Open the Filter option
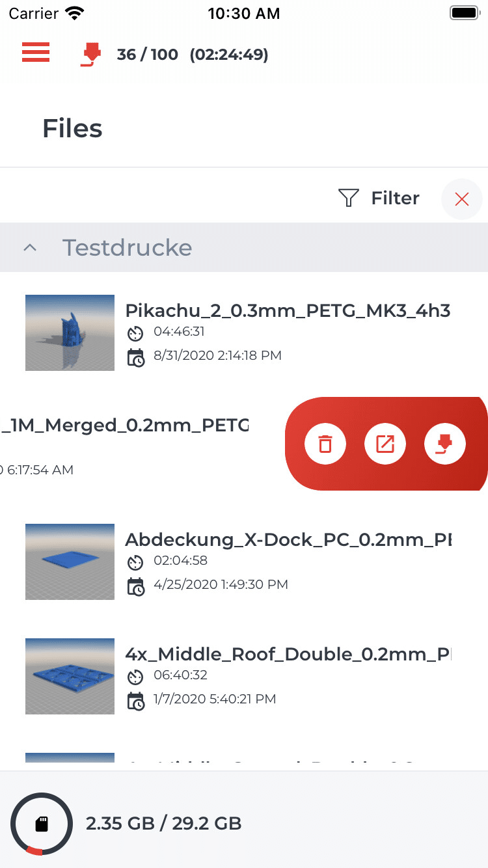The height and width of the screenshot is (868, 488). [395, 198]
